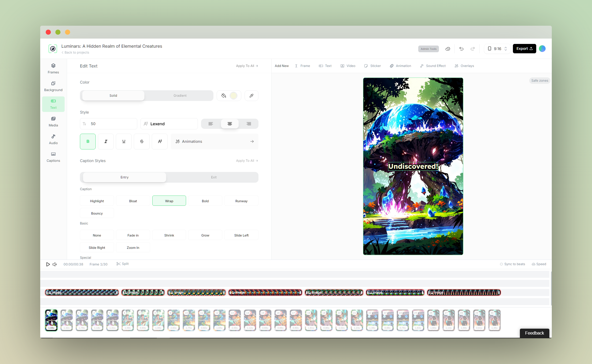The image size is (592, 364).
Task: Open the 9:16 aspect ratio selector
Action: tap(497, 48)
